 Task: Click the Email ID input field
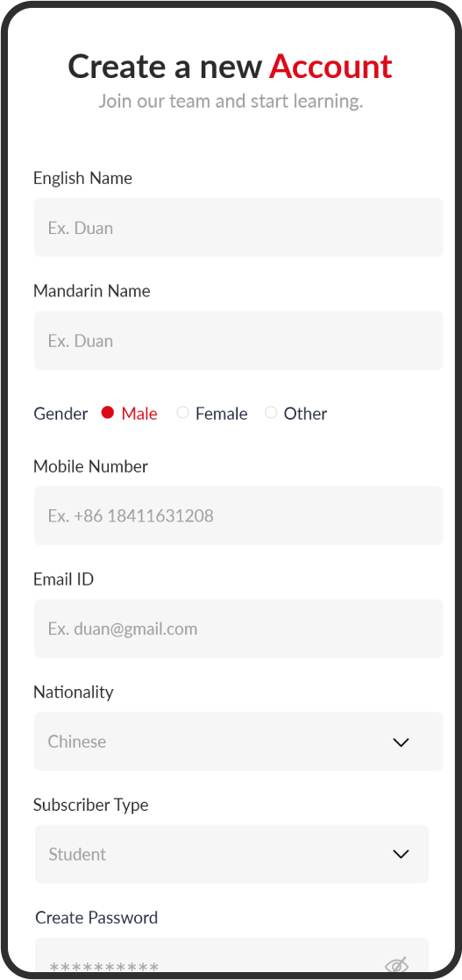(238, 628)
